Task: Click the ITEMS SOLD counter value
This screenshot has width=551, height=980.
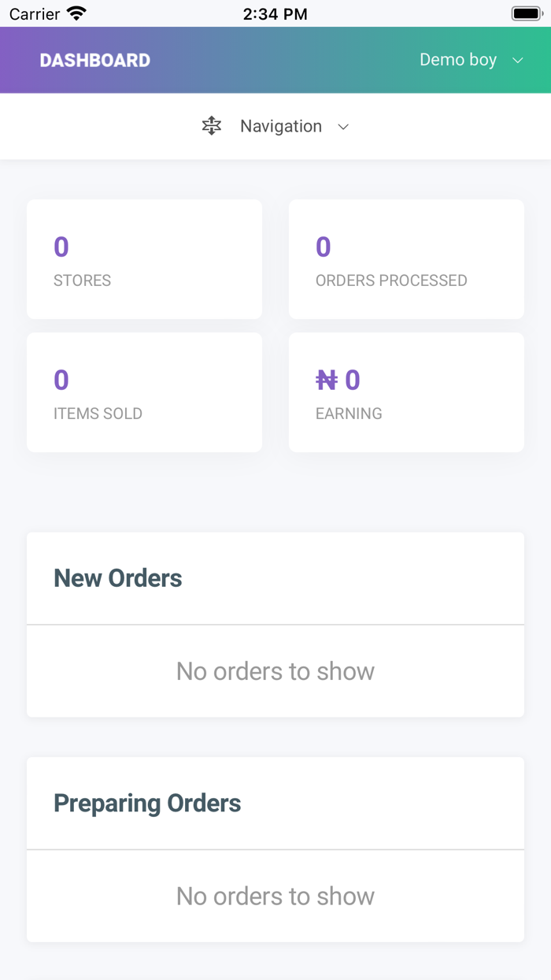Action: point(61,380)
